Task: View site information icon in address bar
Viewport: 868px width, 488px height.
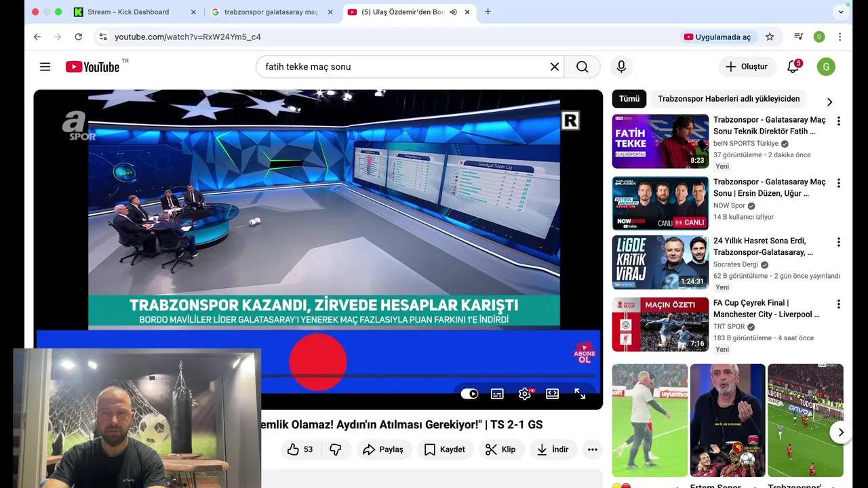Action: (102, 37)
